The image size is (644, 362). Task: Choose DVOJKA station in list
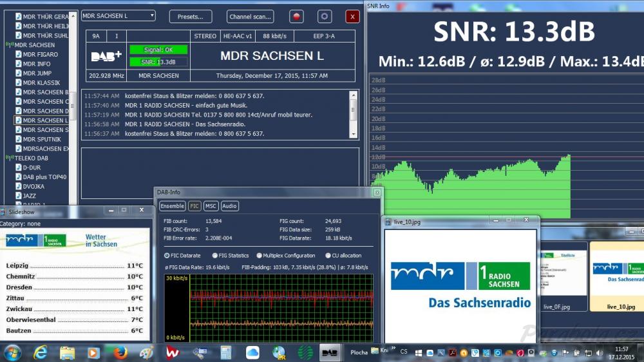pyautogui.click(x=33, y=187)
